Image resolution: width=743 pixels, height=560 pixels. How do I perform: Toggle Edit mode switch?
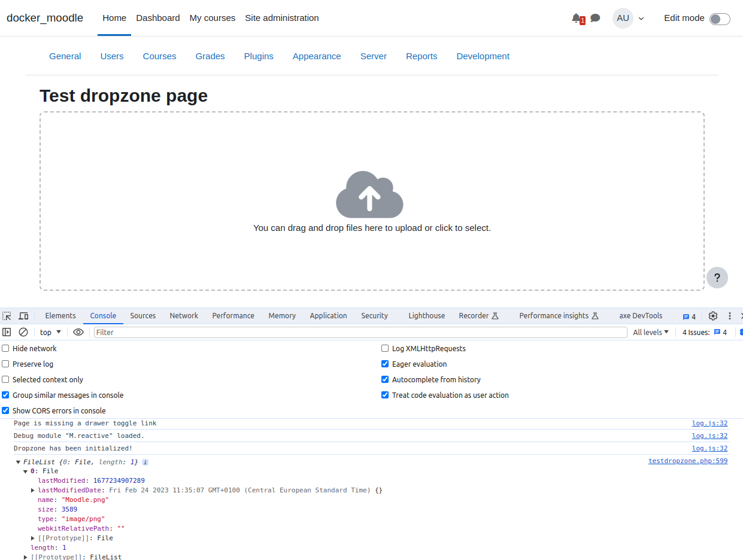coord(720,19)
